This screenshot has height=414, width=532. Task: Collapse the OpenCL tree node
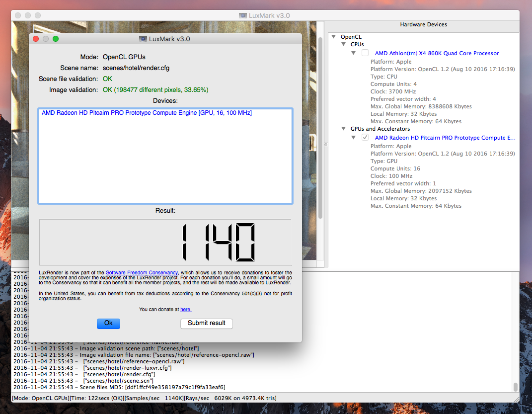coord(334,37)
